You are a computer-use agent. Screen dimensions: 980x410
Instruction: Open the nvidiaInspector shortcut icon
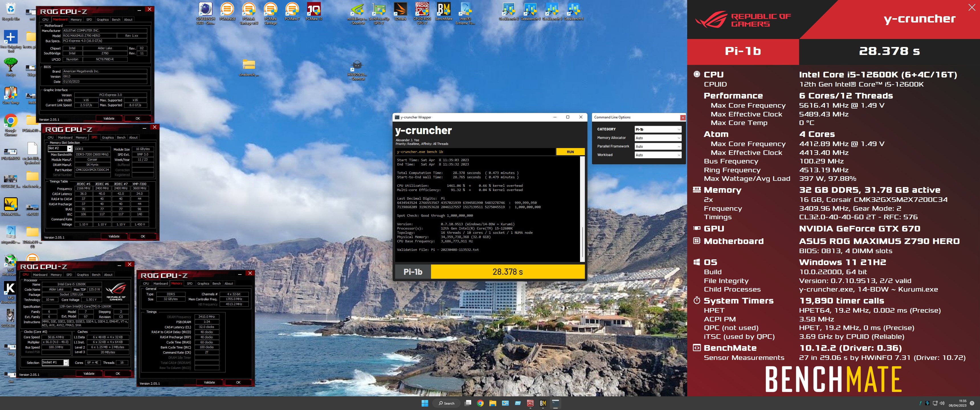click(x=358, y=13)
